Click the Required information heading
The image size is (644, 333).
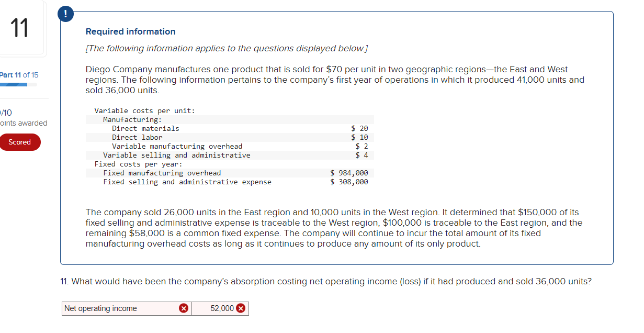pyautogui.click(x=130, y=31)
